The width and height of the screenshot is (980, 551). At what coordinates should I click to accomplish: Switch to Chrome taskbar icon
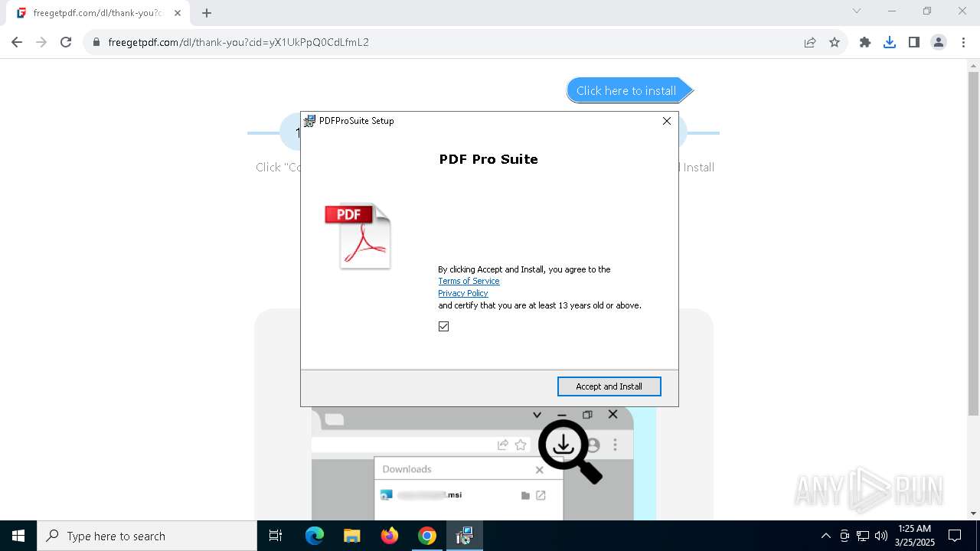(427, 536)
